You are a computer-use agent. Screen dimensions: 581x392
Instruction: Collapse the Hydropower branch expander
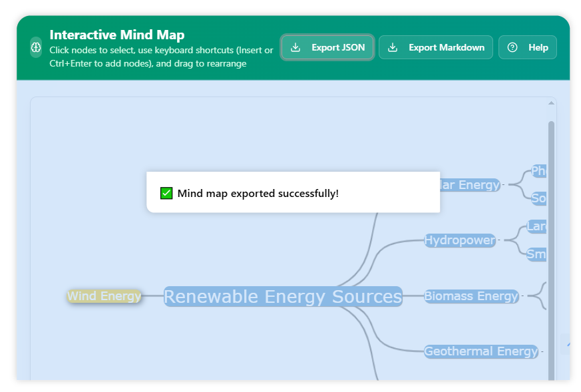click(x=500, y=240)
